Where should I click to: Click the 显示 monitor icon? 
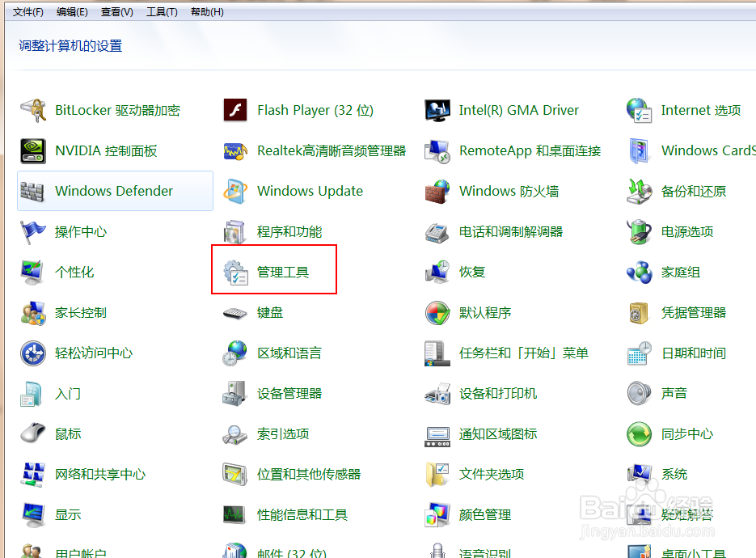[x=33, y=515]
